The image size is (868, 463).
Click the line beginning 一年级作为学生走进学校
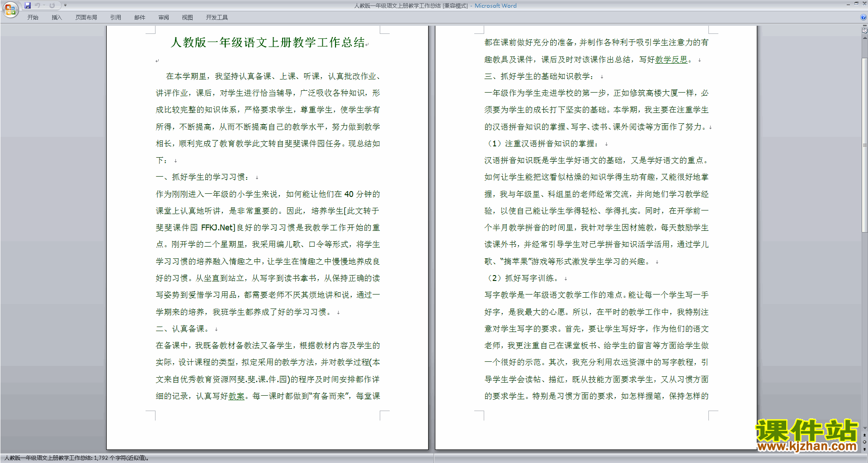(597, 93)
